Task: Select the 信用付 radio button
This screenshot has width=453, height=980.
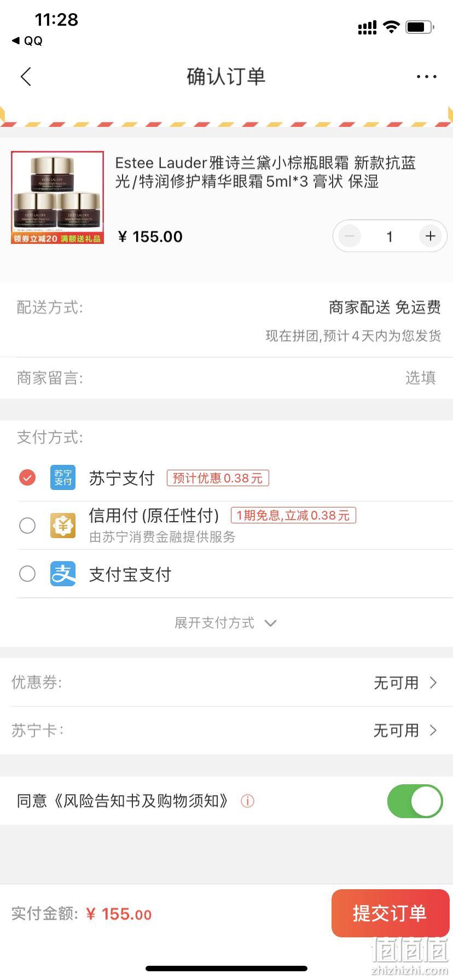Action: pyautogui.click(x=27, y=526)
